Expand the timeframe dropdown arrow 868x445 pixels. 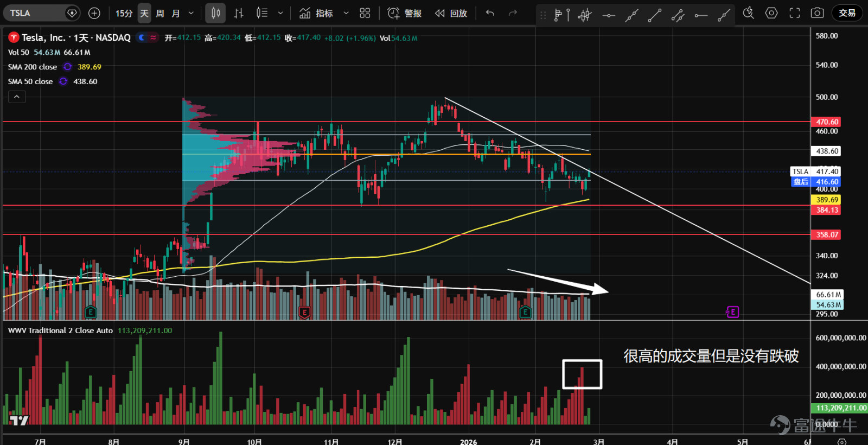point(191,13)
